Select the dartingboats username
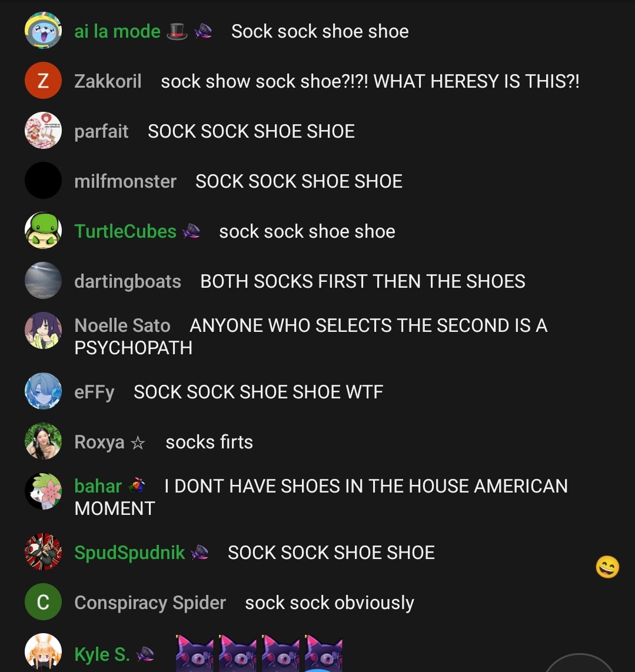 point(128,282)
